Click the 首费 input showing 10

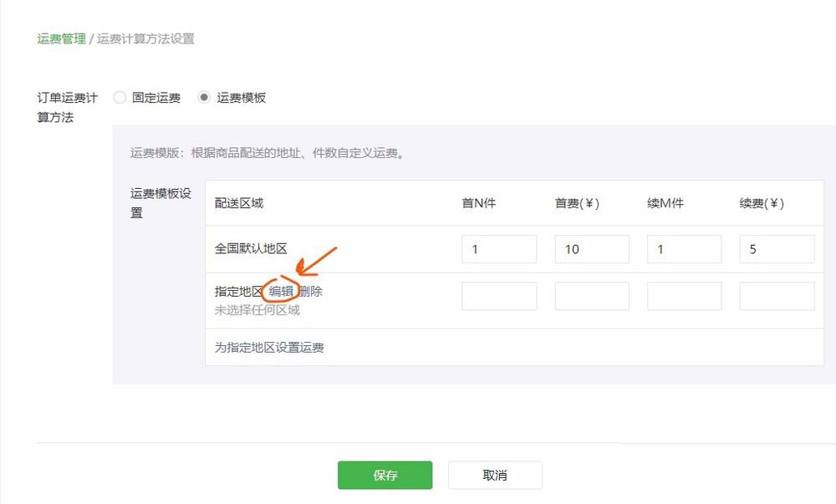592,248
